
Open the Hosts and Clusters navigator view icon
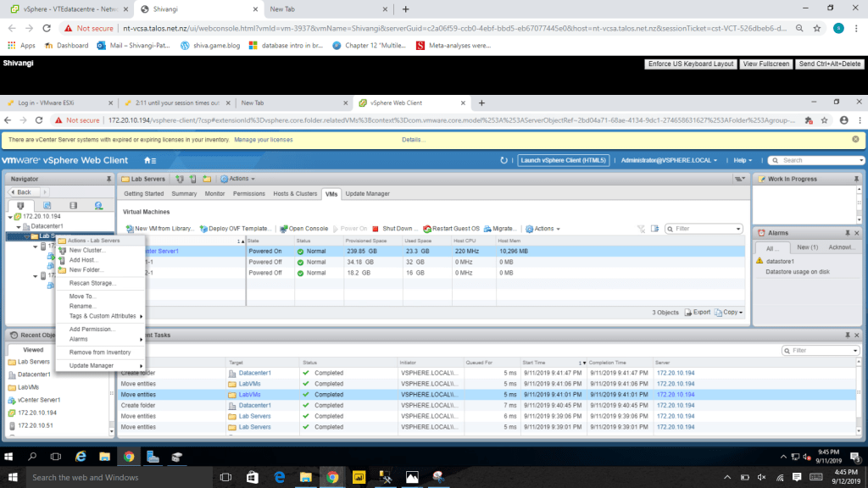(20, 206)
